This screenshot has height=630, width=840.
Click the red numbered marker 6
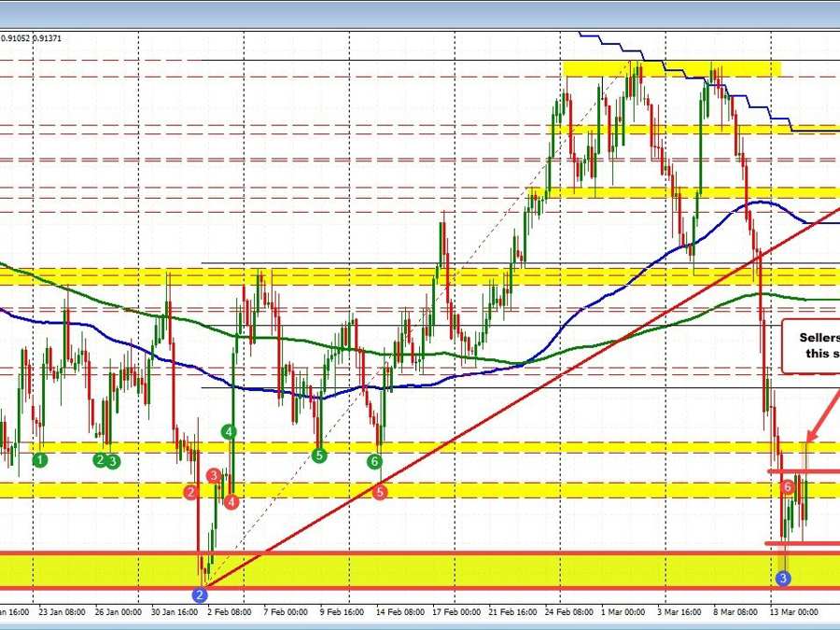[786, 486]
